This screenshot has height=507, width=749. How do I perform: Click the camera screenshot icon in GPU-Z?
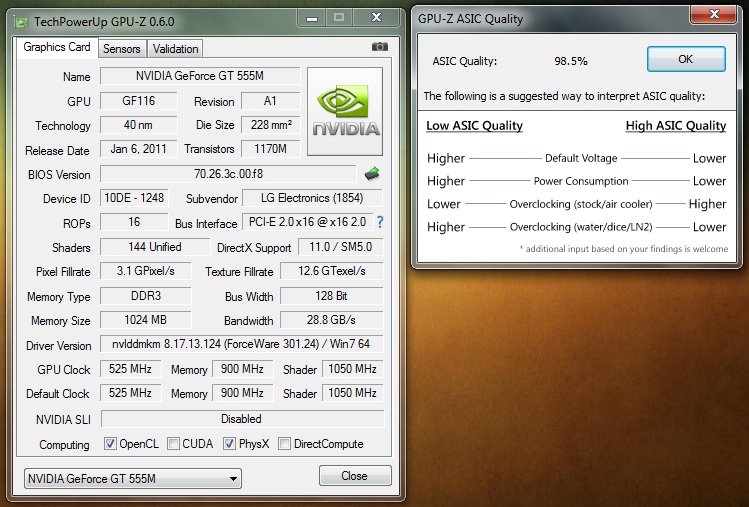click(x=380, y=46)
